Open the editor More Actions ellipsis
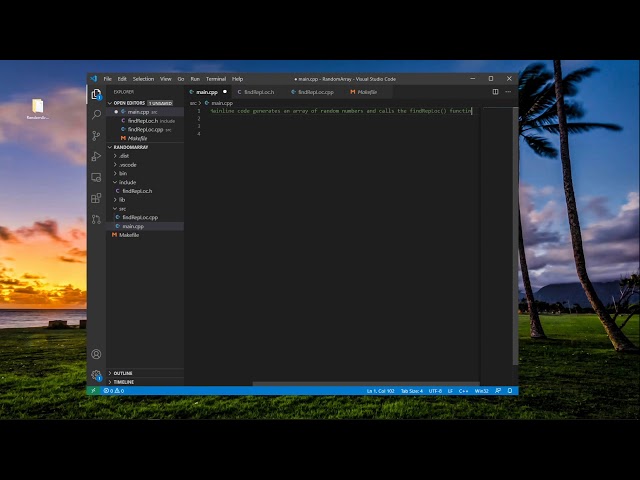The height and width of the screenshot is (480, 640). 509,92
